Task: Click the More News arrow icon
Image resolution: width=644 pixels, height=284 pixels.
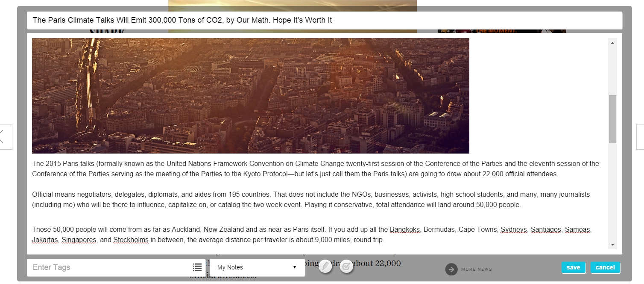Action: [451, 269]
